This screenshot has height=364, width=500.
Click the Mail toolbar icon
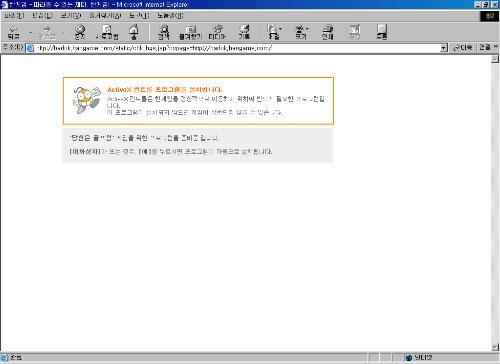point(273,32)
